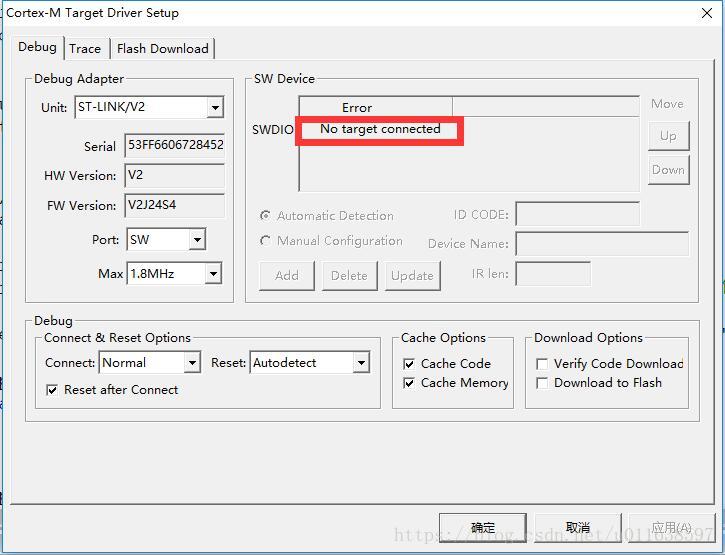Click the 应用(A) Apply button
The width and height of the screenshot is (725, 555).
click(x=672, y=527)
